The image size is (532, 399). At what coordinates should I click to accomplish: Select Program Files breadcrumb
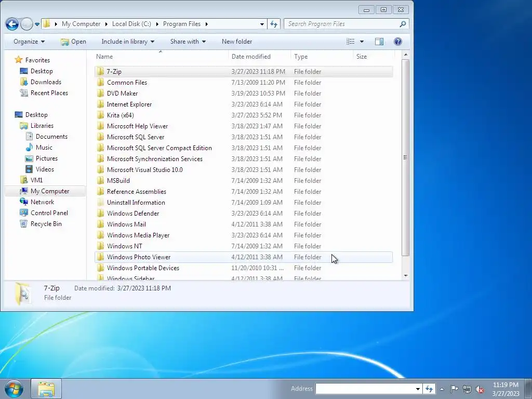tap(182, 24)
